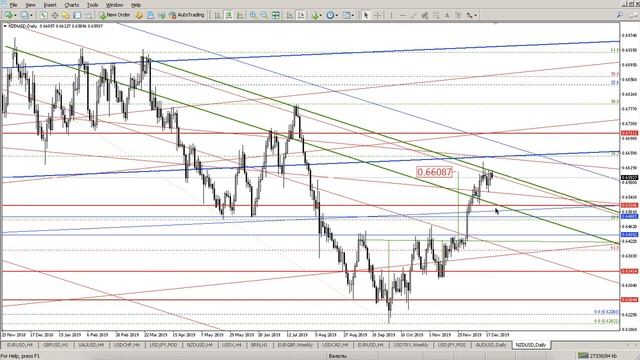640x360 pixels.
Task: Select the Crosshair tool
Action: [x=378, y=15]
